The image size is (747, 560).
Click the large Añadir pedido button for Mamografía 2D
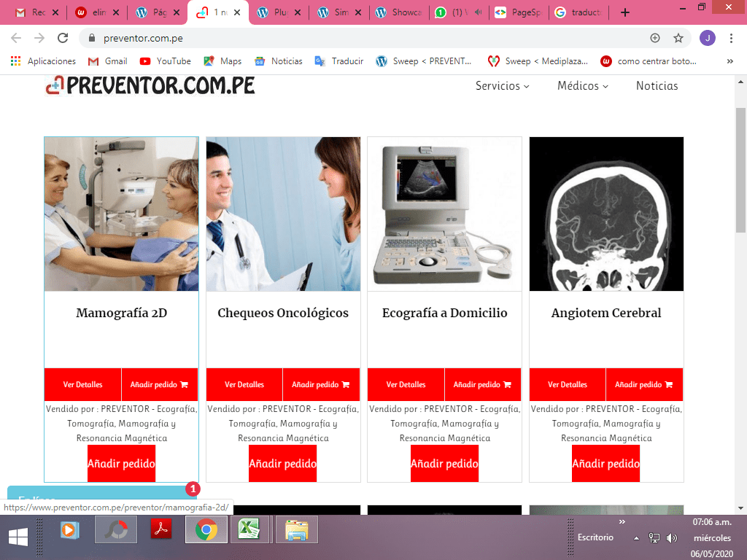[122, 463]
